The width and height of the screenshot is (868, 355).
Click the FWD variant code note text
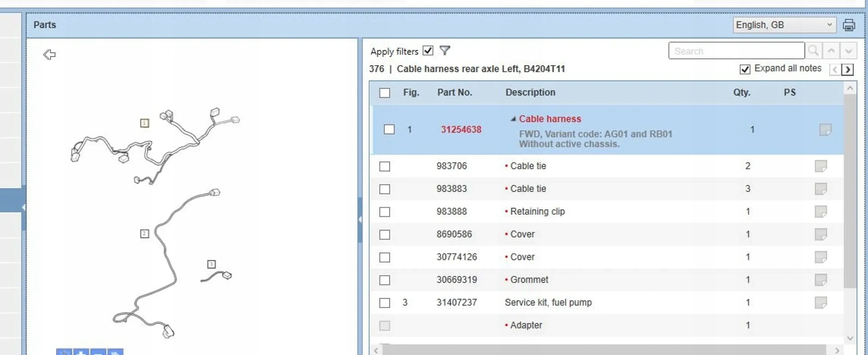[595, 139]
